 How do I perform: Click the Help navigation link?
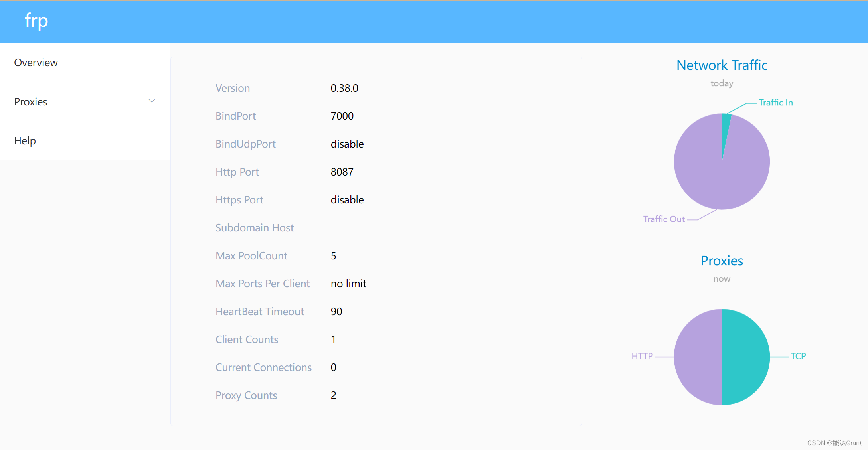tap(24, 140)
